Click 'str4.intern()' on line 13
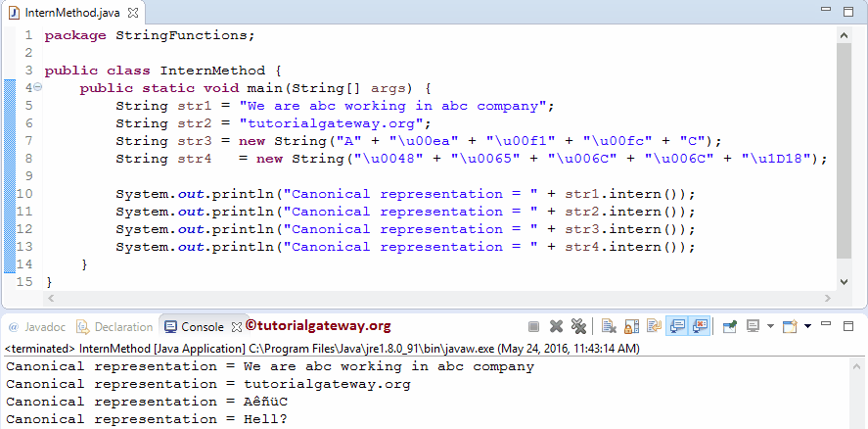 point(624,247)
